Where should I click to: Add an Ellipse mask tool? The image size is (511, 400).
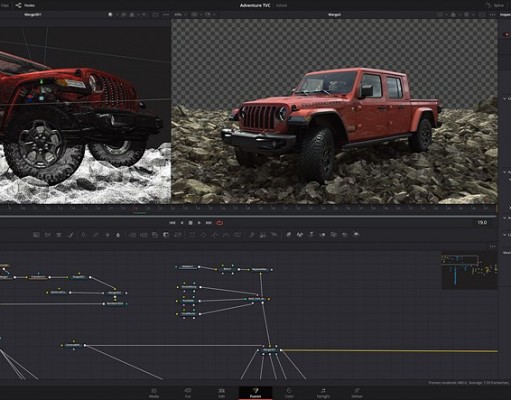(x=203, y=235)
